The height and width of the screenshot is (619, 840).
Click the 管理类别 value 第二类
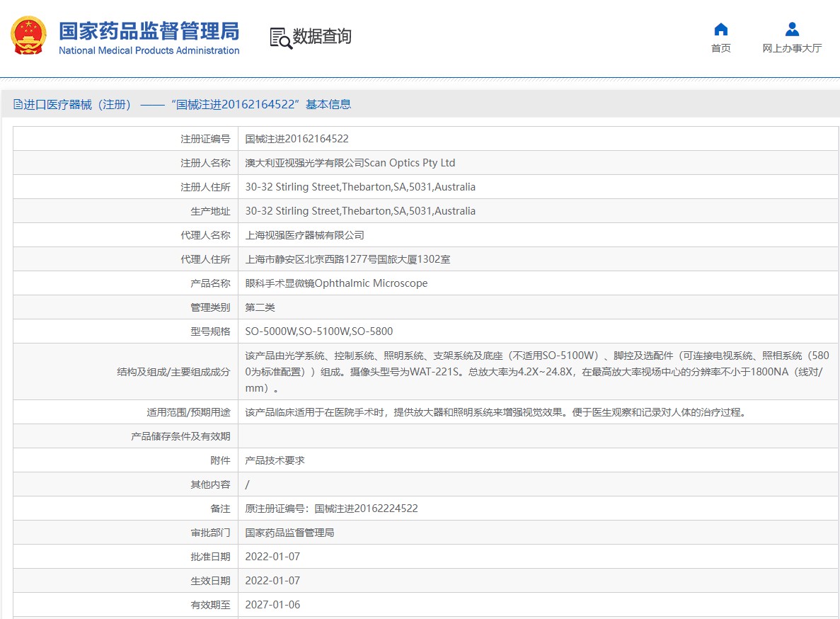click(260, 307)
